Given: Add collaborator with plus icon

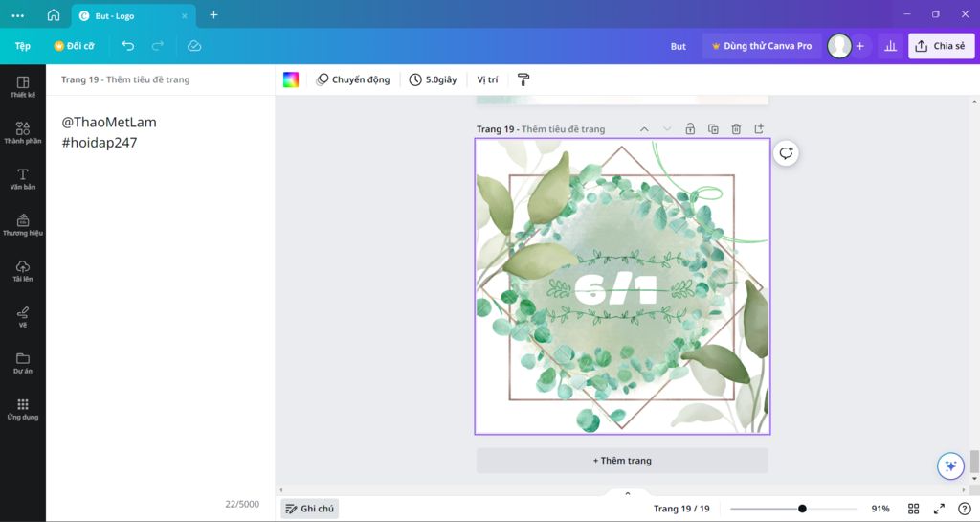Looking at the screenshot, I should pyautogui.click(x=860, y=46).
